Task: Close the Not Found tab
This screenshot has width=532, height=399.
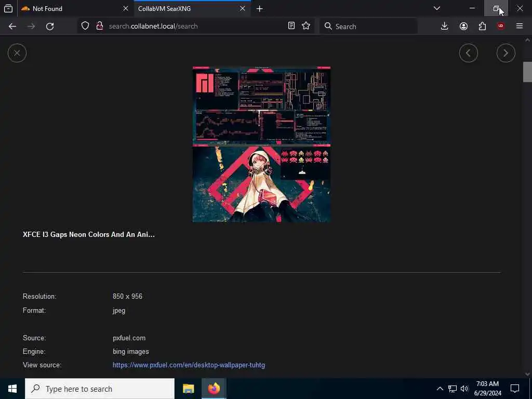Action: (126, 8)
